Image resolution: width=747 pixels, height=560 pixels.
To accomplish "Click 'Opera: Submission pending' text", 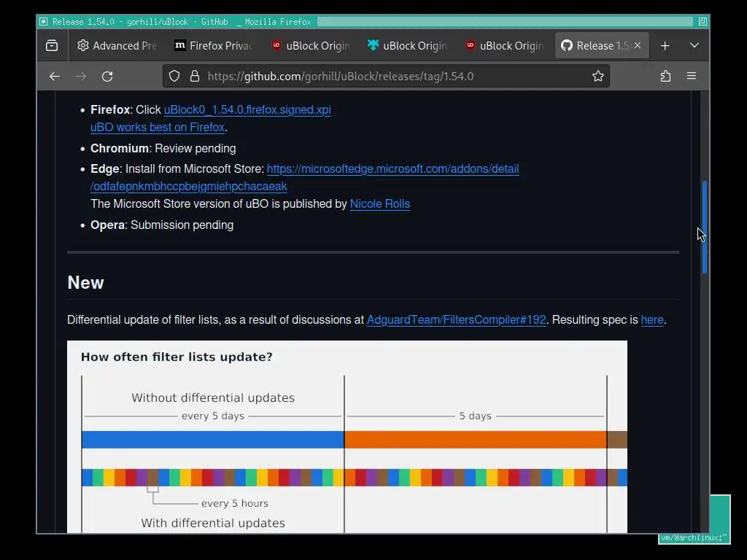I will pos(162,225).
